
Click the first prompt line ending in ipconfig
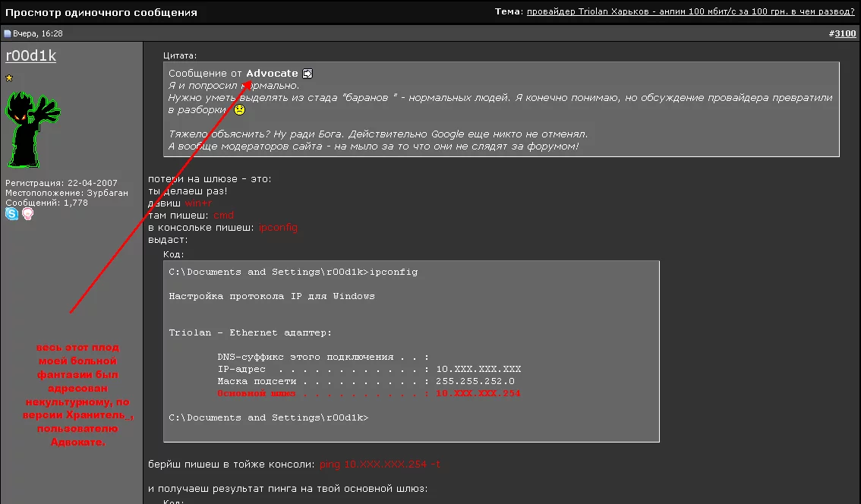point(293,272)
